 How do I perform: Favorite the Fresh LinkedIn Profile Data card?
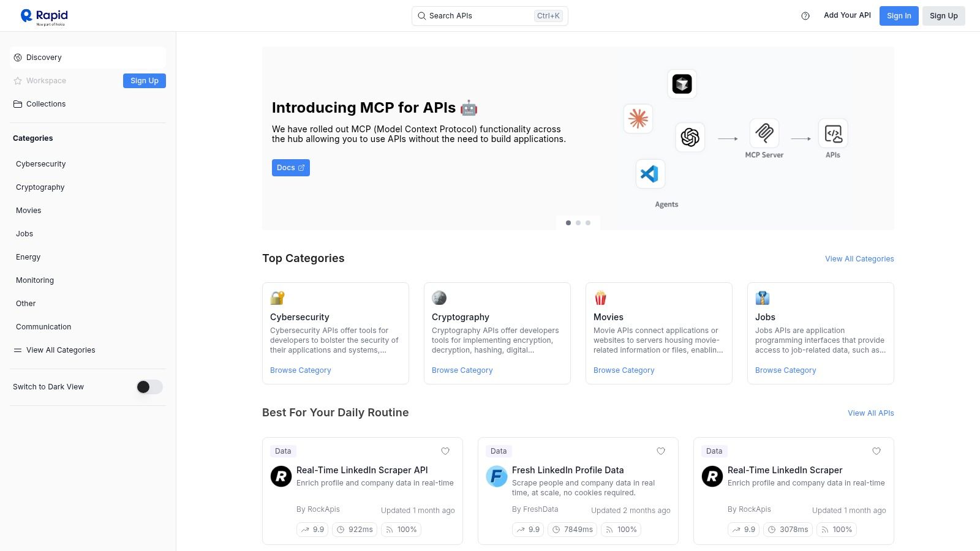tap(661, 451)
